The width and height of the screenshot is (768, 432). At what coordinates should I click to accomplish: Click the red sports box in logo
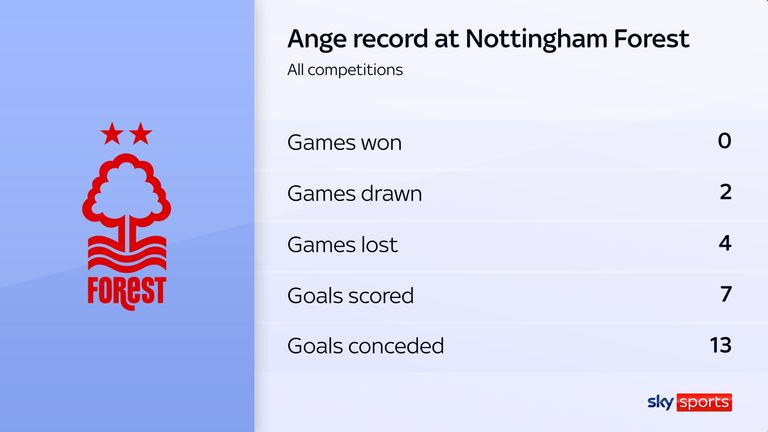[x=705, y=402]
